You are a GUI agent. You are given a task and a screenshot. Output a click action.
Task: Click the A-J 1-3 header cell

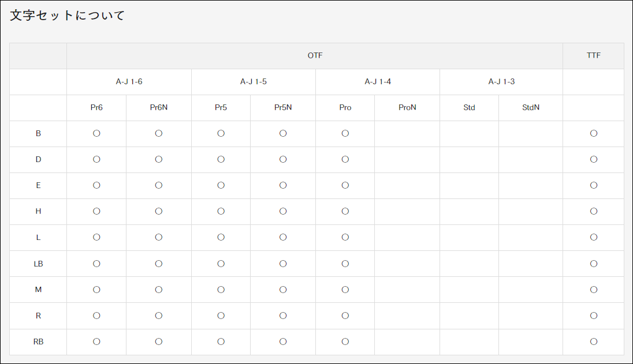[x=501, y=81]
